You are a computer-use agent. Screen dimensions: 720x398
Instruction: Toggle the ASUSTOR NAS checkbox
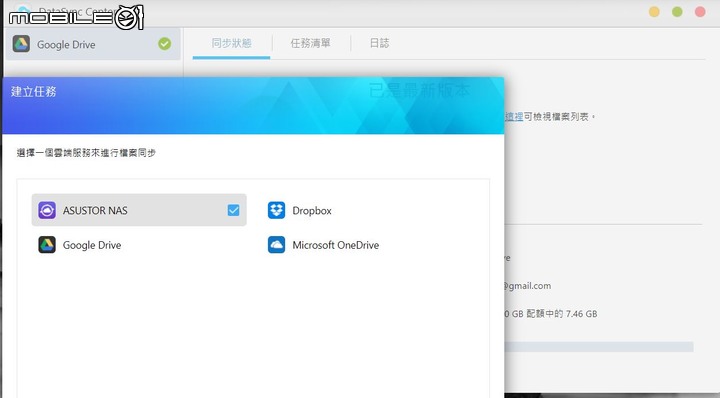click(233, 210)
